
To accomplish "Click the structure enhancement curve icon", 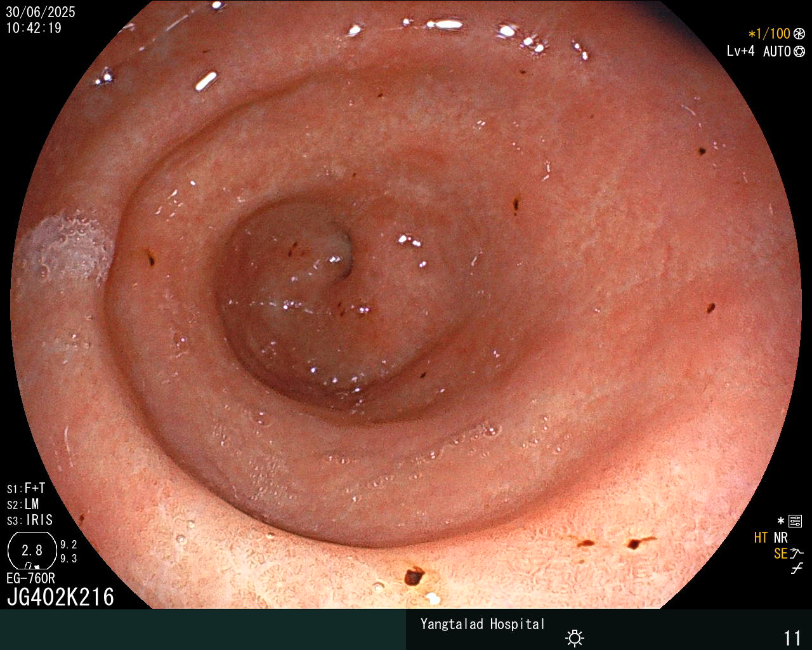I will 797,554.
